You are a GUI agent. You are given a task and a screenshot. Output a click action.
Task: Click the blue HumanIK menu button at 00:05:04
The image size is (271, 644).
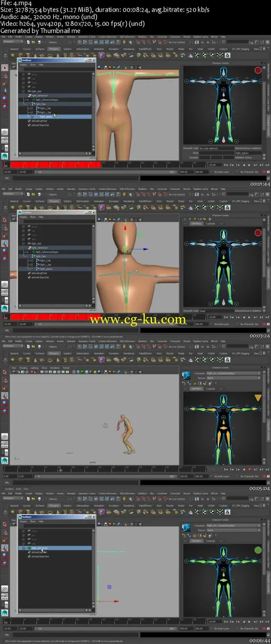pos(186,375)
